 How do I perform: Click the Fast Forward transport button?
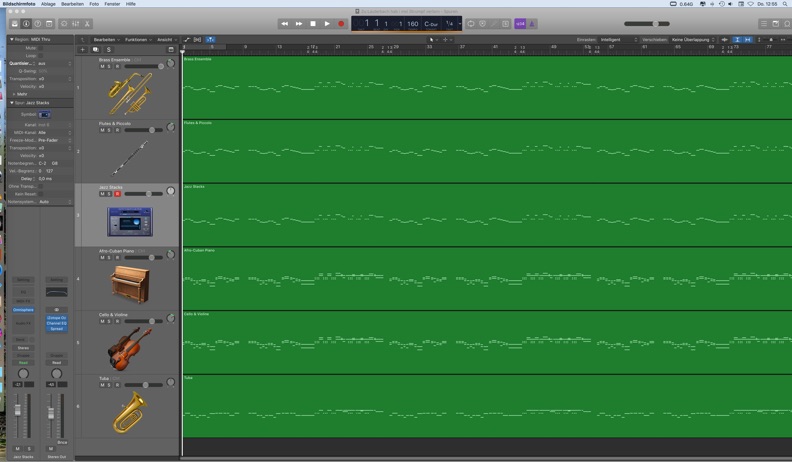(x=299, y=24)
